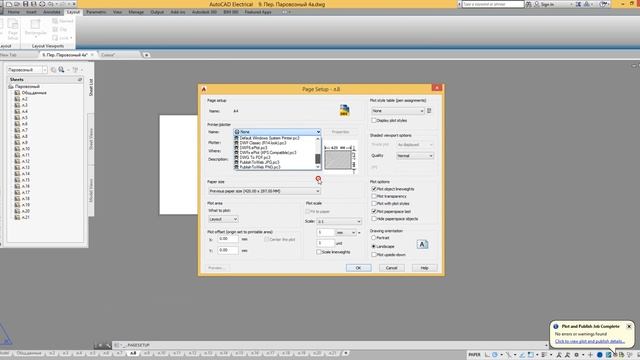Select Portrait orientation radio button
The image size is (640, 360).
[373, 238]
